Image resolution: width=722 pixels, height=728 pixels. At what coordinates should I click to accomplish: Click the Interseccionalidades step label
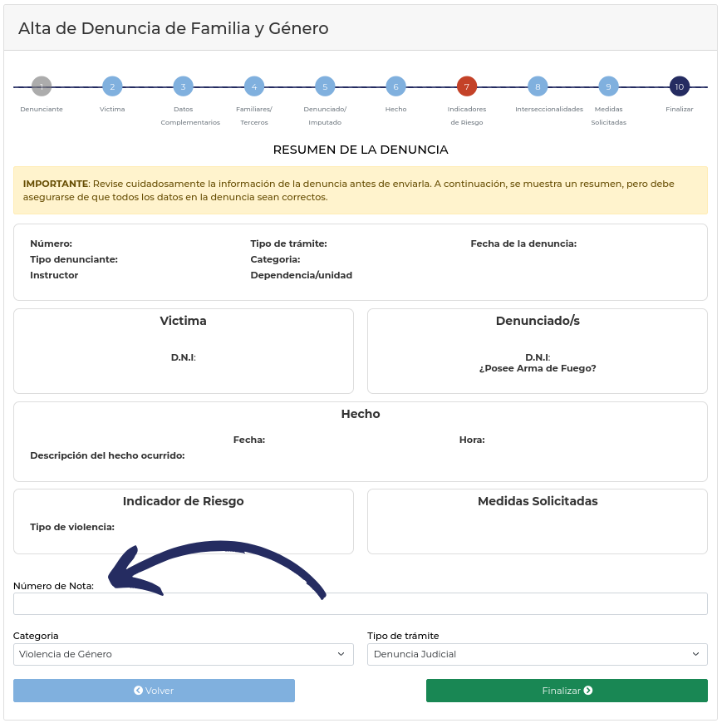pyautogui.click(x=549, y=109)
